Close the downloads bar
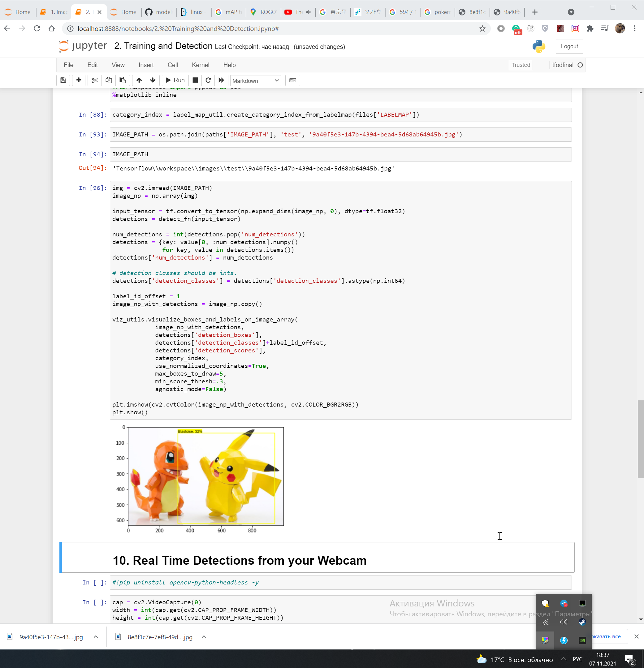This screenshot has height=668, width=644. point(636,636)
